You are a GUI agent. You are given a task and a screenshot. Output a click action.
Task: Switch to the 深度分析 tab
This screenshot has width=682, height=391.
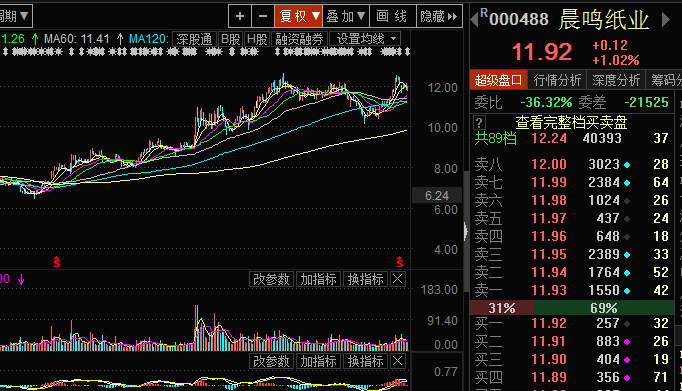(x=616, y=80)
